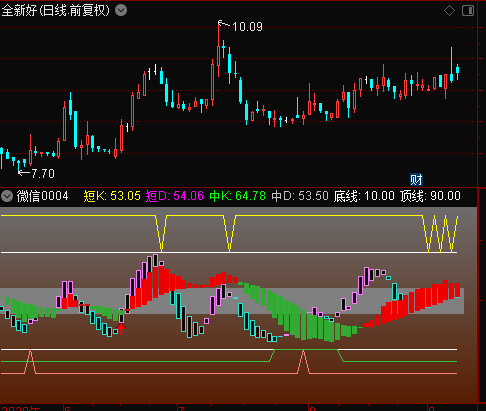Screen dimensions: 486x411
Task: Click the 短D: 54.06 indicator label
Action: point(174,196)
